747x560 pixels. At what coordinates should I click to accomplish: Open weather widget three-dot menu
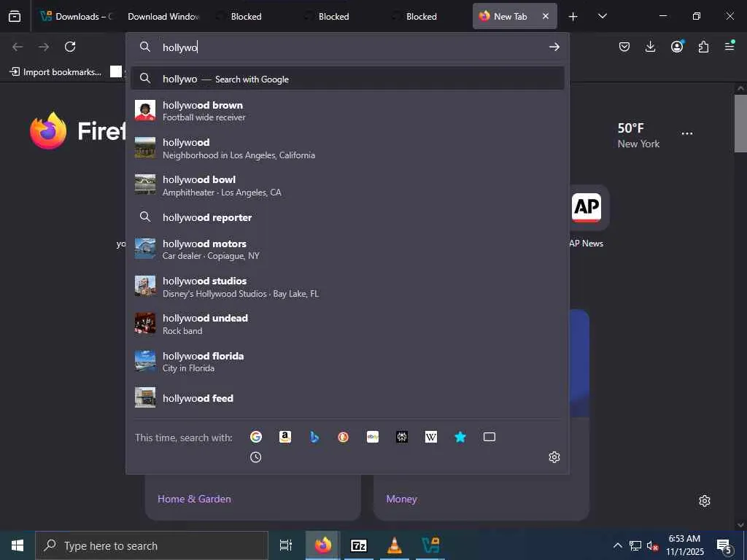click(687, 133)
